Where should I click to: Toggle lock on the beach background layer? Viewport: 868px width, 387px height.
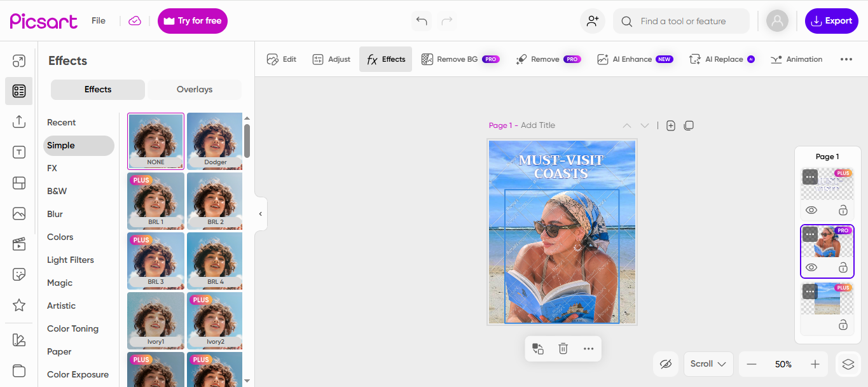tap(843, 325)
